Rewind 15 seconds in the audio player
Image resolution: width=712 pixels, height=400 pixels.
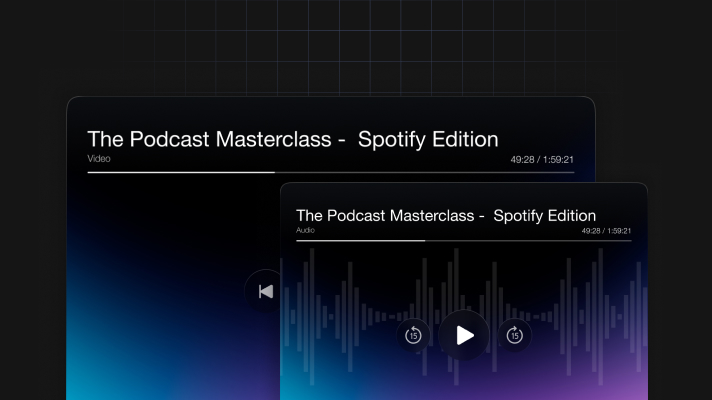pyautogui.click(x=413, y=335)
